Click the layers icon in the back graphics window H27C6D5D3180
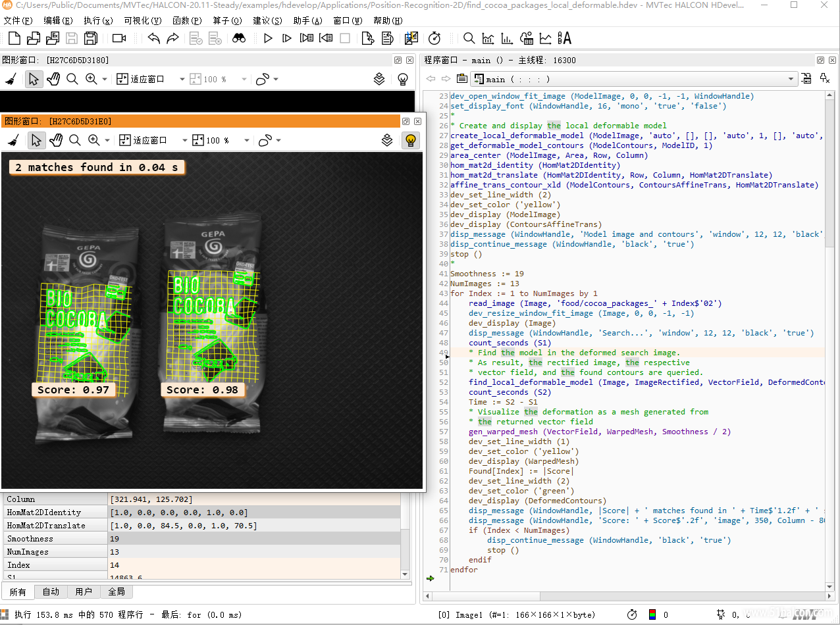 (x=379, y=79)
